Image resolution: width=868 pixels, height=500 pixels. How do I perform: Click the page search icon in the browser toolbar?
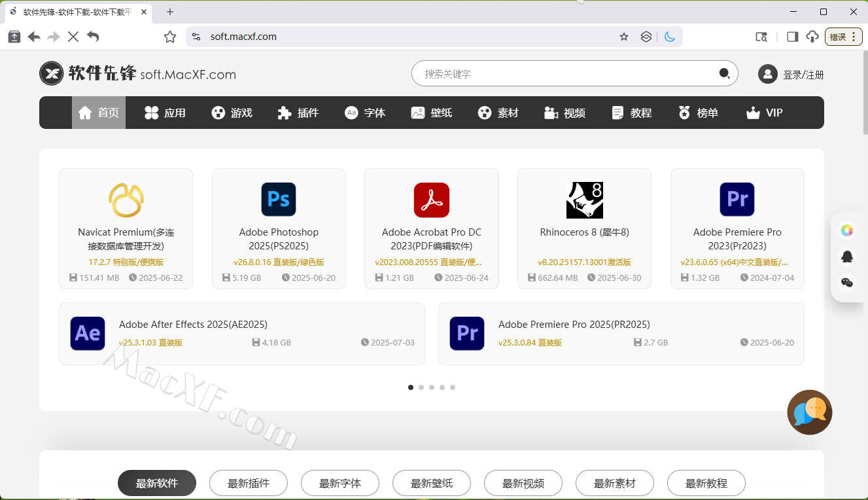[x=761, y=37]
